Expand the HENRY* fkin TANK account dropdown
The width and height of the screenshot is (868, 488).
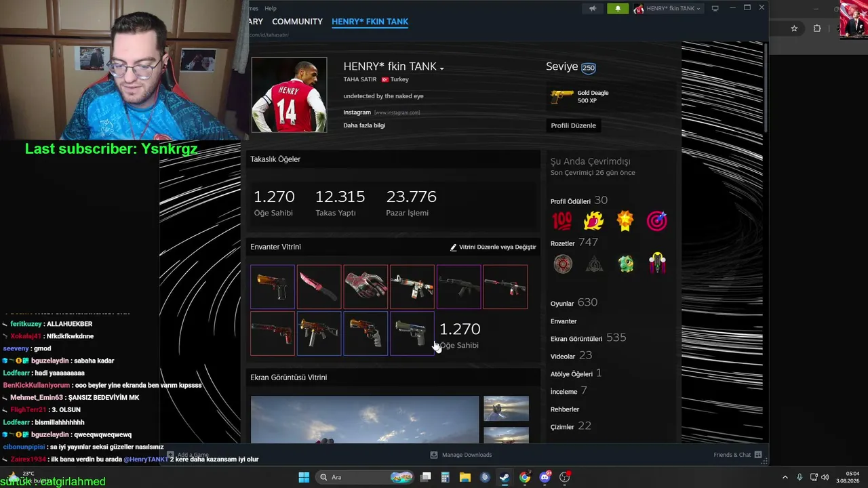[x=668, y=9]
